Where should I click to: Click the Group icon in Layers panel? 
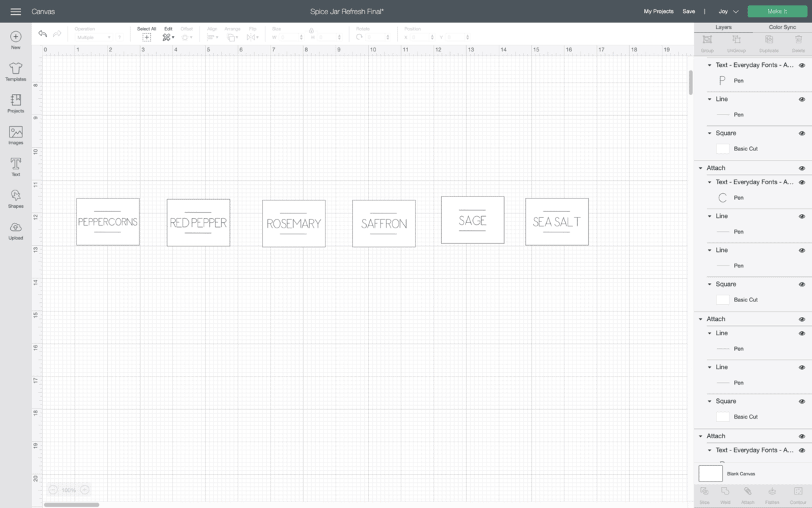[x=707, y=41]
